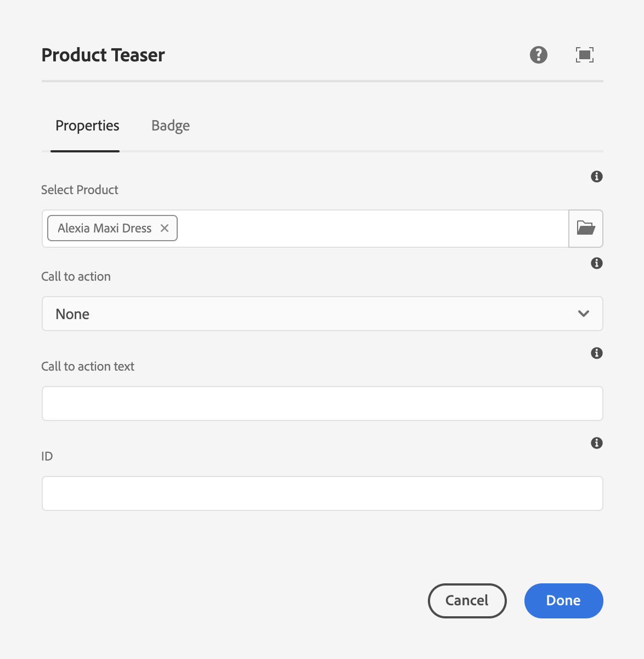
Task: Confirm with the Done button
Action: pyautogui.click(x=563, y=600)
